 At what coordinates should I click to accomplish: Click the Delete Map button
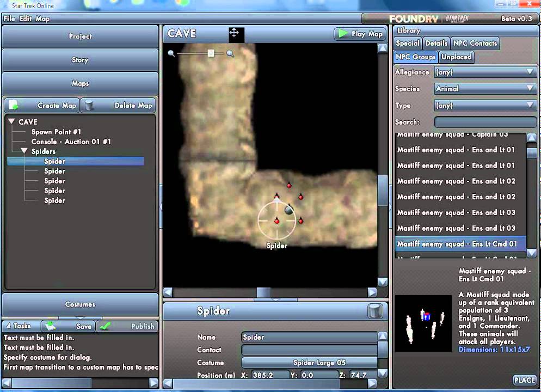118,105
